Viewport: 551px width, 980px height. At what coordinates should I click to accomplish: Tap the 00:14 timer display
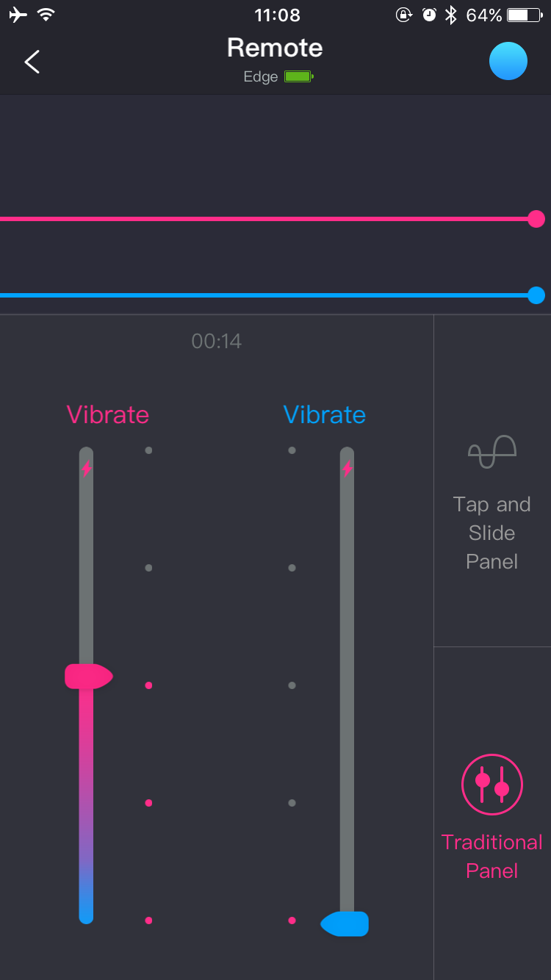[x=217, y=341]
